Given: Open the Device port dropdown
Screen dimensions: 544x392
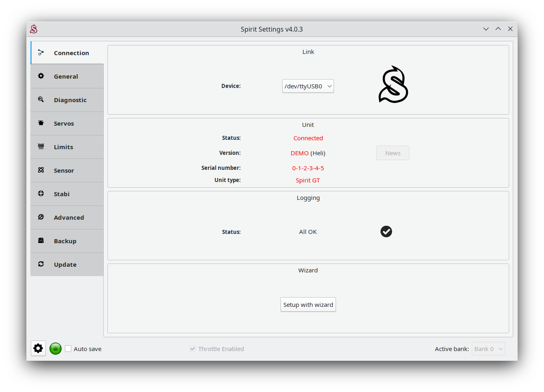Looking at the screenshot, I should tap(308, 86).
